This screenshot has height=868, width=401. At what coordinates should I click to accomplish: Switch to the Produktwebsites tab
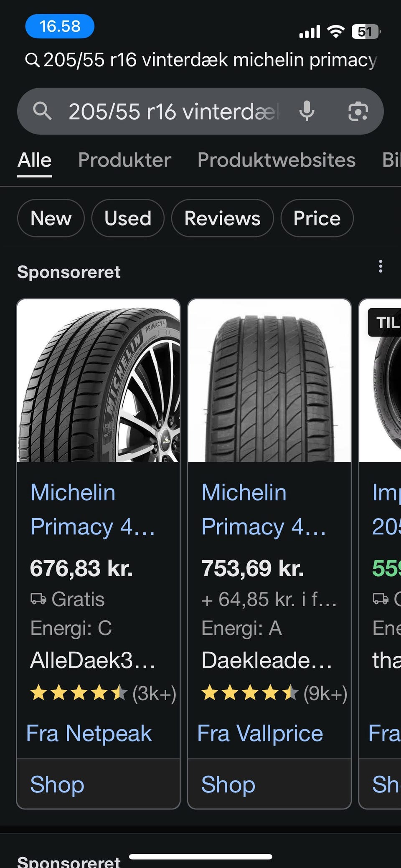(x=276, y=160)
